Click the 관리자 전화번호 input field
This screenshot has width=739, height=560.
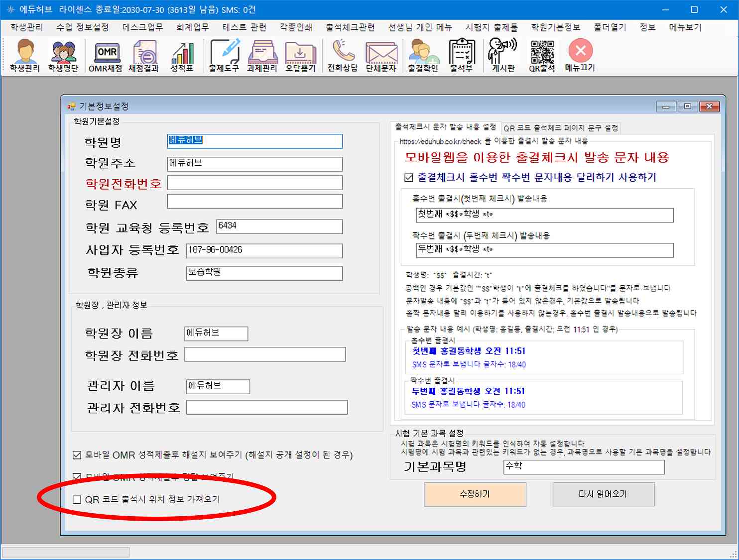(x=267, y=407)
